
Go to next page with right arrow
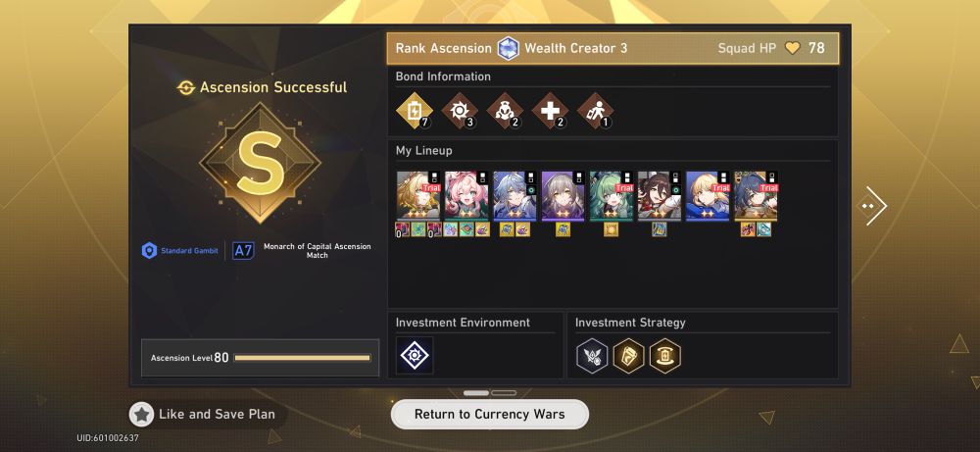[873, 206]
